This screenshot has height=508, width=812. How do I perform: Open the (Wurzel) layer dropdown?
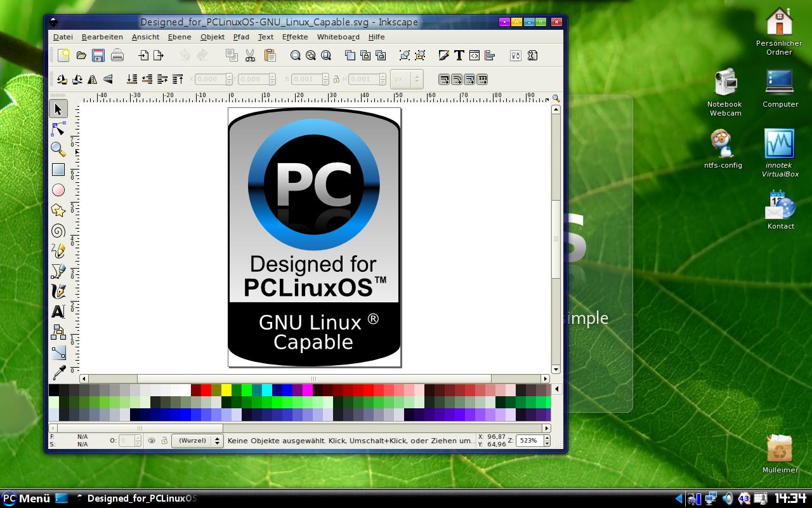point(198,440)
